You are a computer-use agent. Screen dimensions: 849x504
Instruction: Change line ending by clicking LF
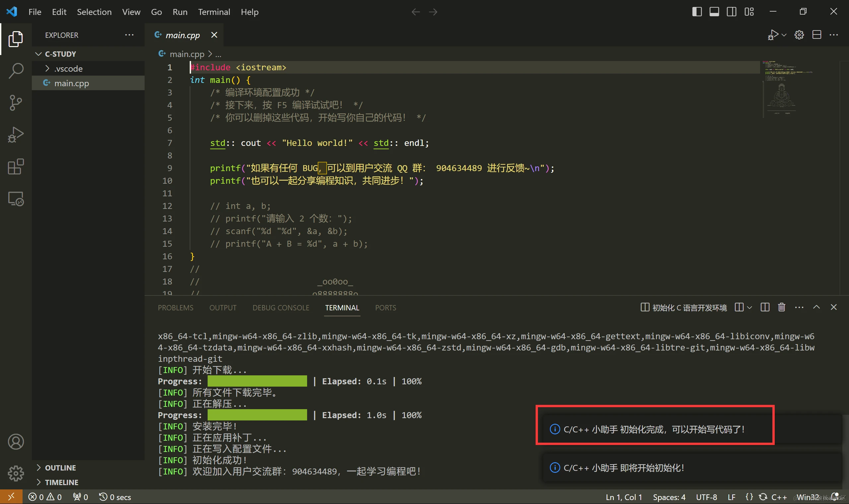click(x=732, y=496)
